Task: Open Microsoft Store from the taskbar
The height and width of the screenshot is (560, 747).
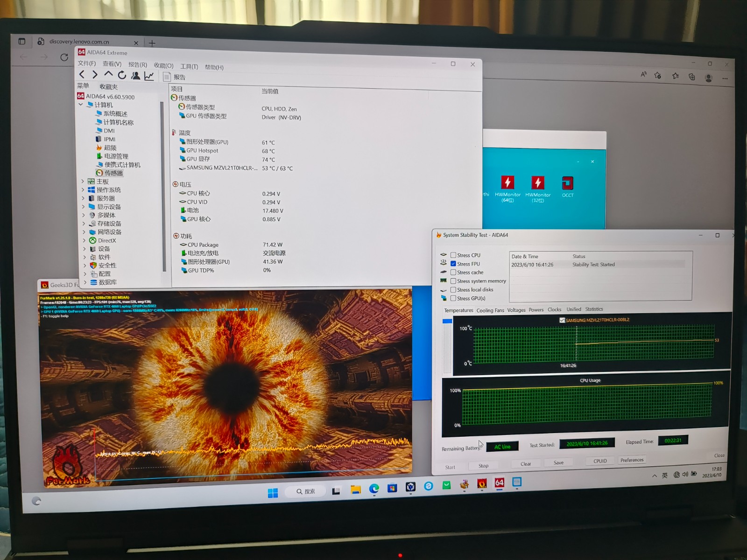Action: [392, 488]
